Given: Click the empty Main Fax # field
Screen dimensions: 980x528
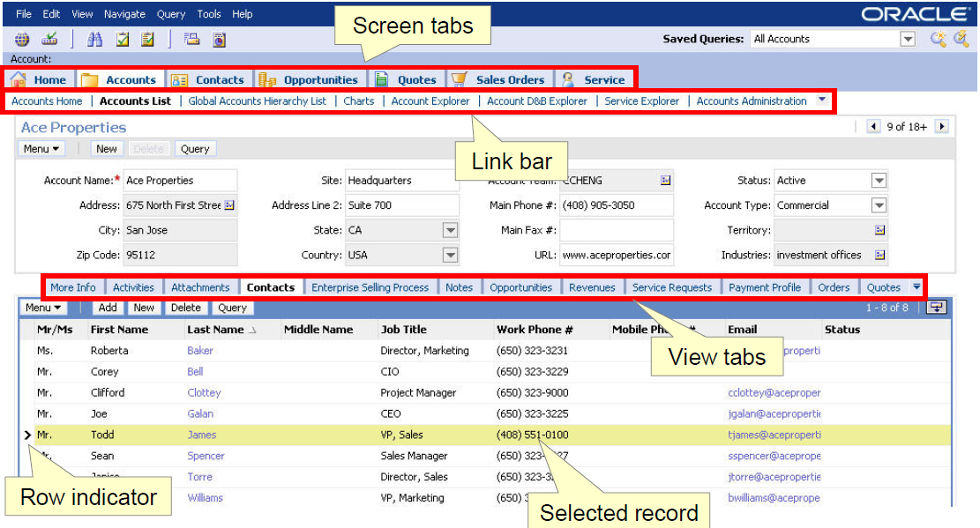Looking at the screenshot, I should [x=617, y=230].
